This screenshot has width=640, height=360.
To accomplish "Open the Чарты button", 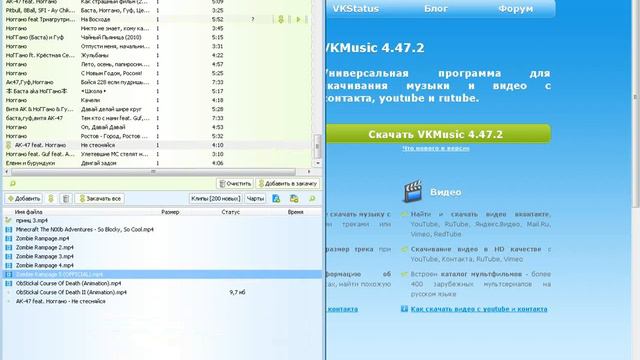I will coord(256,199).
